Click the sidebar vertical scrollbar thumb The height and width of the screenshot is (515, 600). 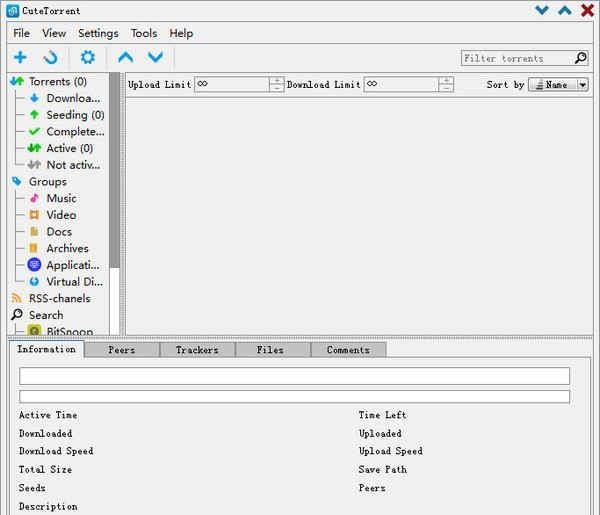[x=114, y=170]
